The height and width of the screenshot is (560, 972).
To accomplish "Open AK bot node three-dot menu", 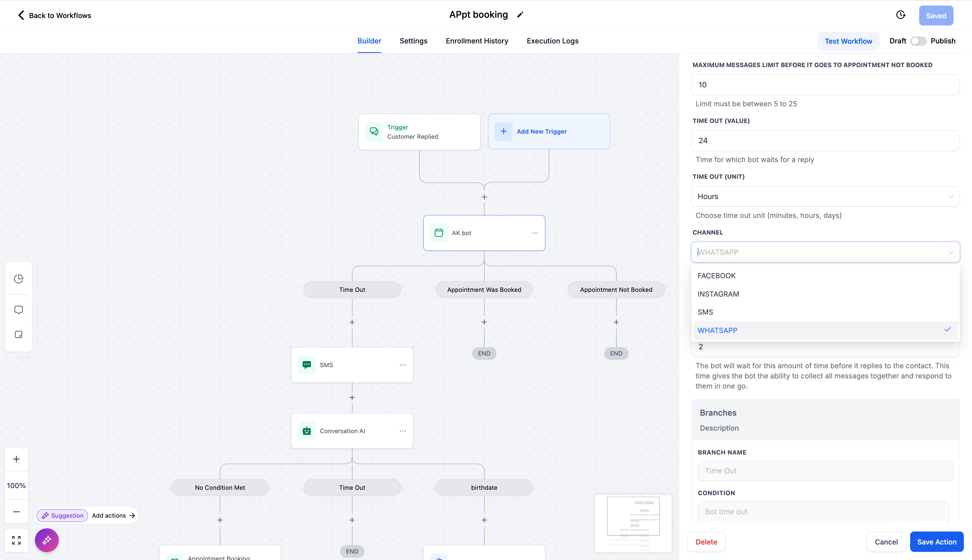I will [x=535, y=233].
